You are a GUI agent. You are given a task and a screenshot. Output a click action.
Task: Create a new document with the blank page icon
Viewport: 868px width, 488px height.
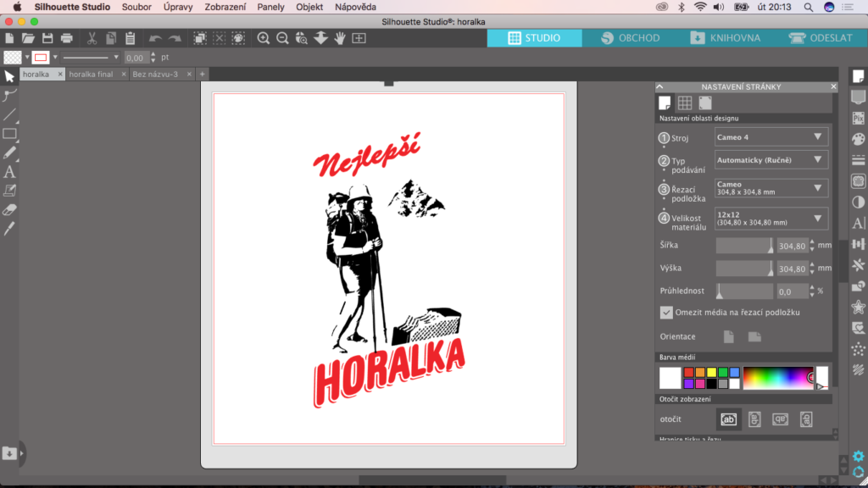9,38
